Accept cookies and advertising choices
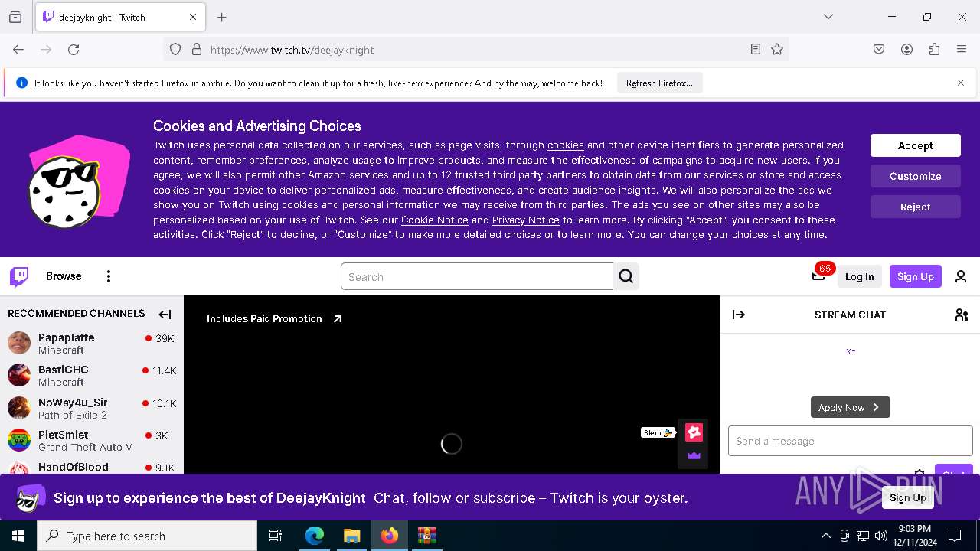980x551 pixels. tap(916, 145)
